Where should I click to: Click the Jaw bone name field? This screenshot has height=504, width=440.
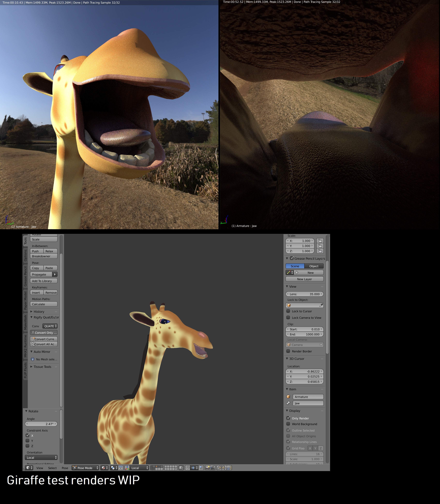(308, 403)
